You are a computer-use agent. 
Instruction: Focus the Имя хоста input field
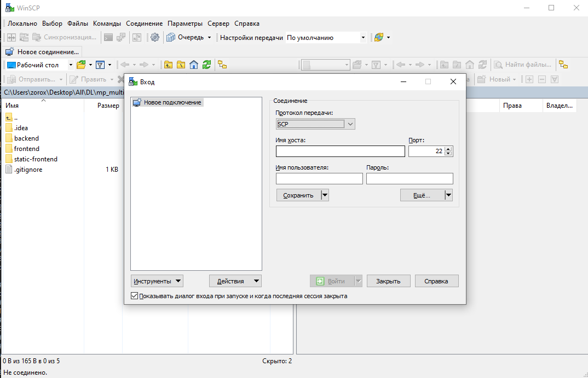[340, 151]
